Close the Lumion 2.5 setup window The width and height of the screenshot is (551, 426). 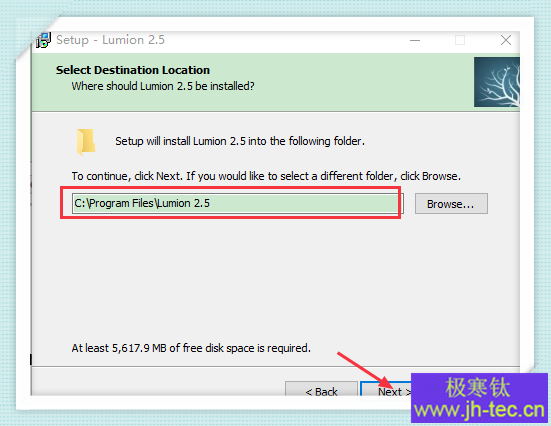pyautogui.click(x=506, y=40)
